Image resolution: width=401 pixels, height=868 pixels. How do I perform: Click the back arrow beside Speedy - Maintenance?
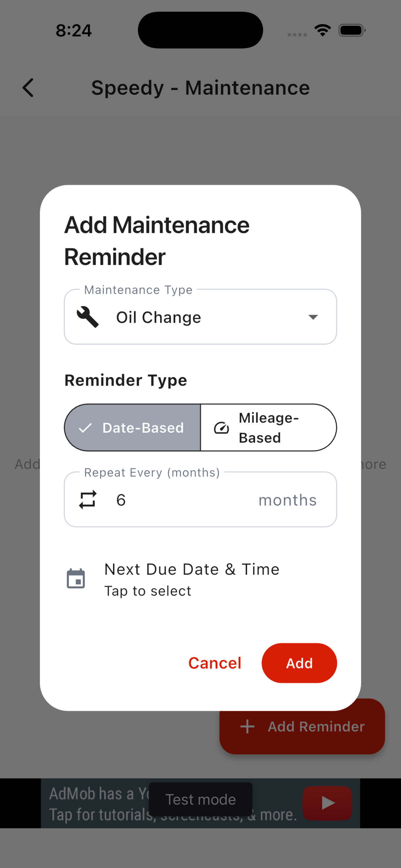(28, 87)
